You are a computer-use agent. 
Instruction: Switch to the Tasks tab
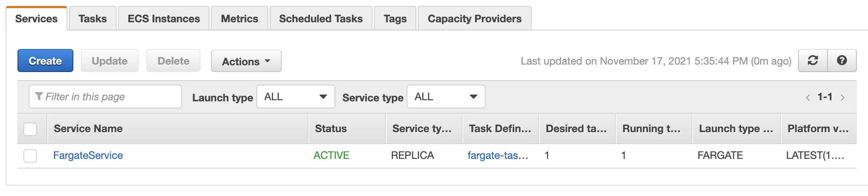(93, 19)
